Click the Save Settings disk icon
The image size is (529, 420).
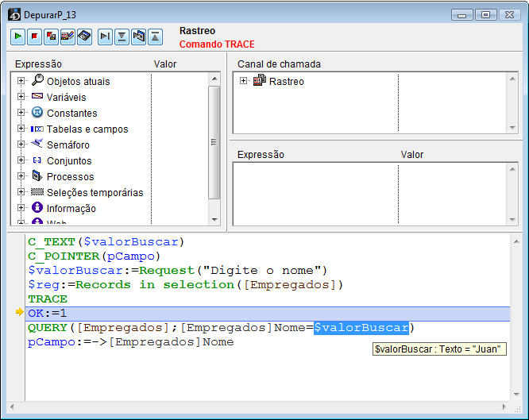[x=84, y=36]
